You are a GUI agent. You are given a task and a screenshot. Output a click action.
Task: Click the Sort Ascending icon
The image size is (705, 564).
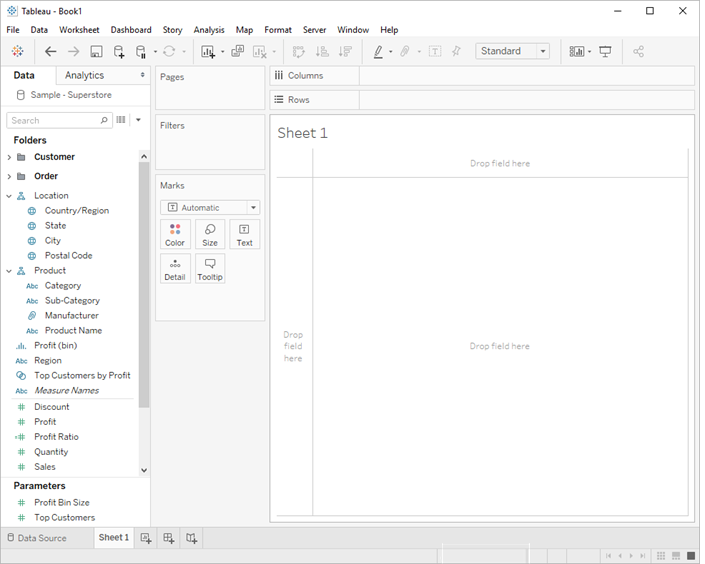[x=322, y=52]
